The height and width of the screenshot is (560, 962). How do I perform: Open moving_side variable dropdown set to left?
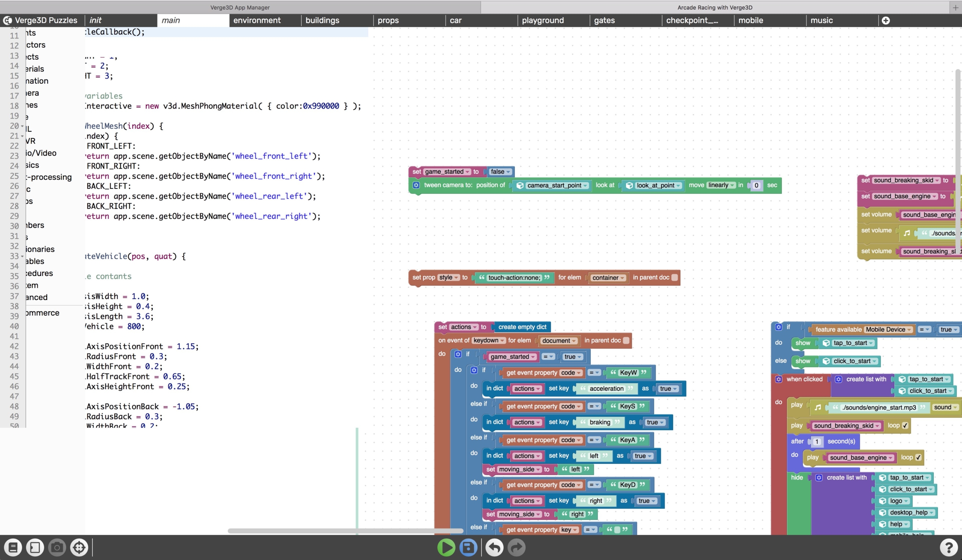(x=520, y=469)
